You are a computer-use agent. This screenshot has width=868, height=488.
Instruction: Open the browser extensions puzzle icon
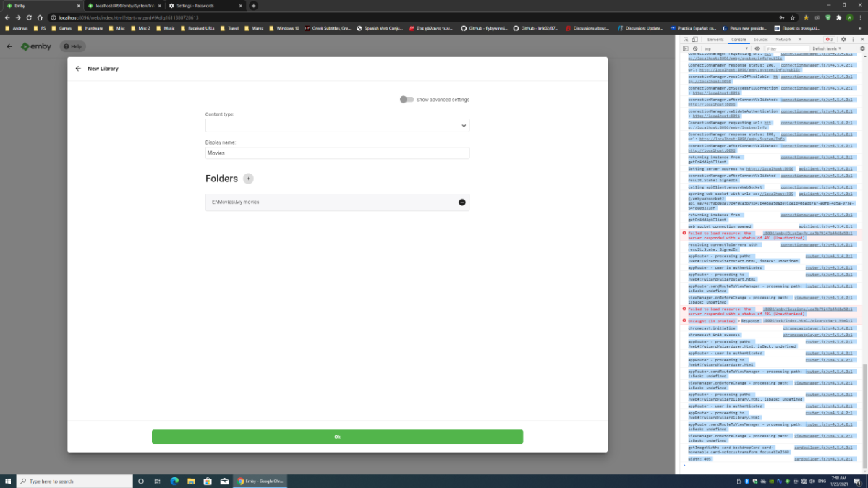click(x=838, y=17)
